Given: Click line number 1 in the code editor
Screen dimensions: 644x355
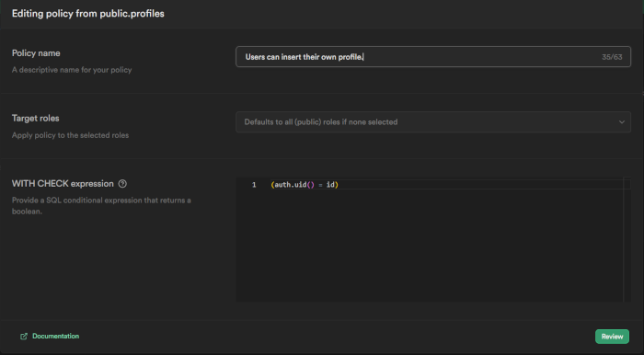Looking at the screenshot, I should 254,185.
